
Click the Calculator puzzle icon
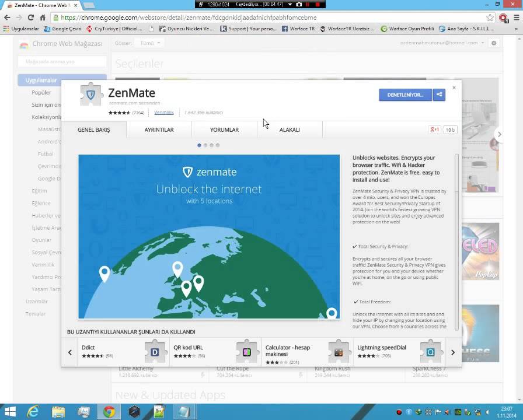(x=339, y=351)
